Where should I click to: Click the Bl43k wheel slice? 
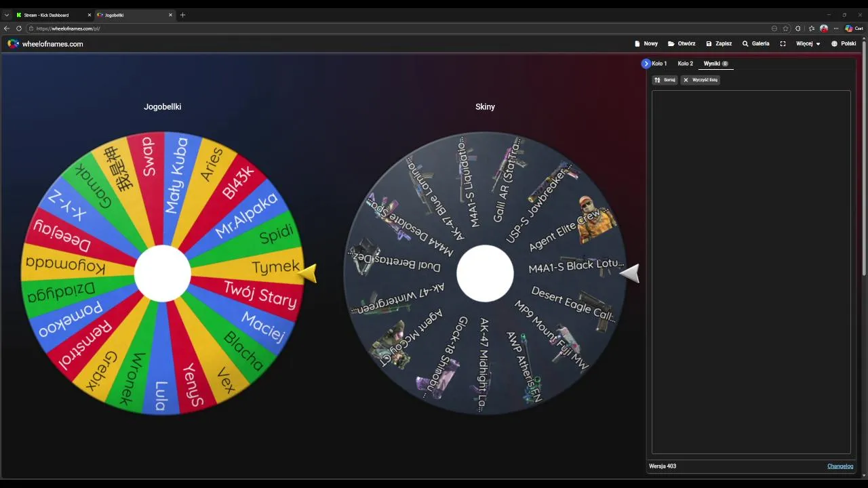[x=238, y=182]
